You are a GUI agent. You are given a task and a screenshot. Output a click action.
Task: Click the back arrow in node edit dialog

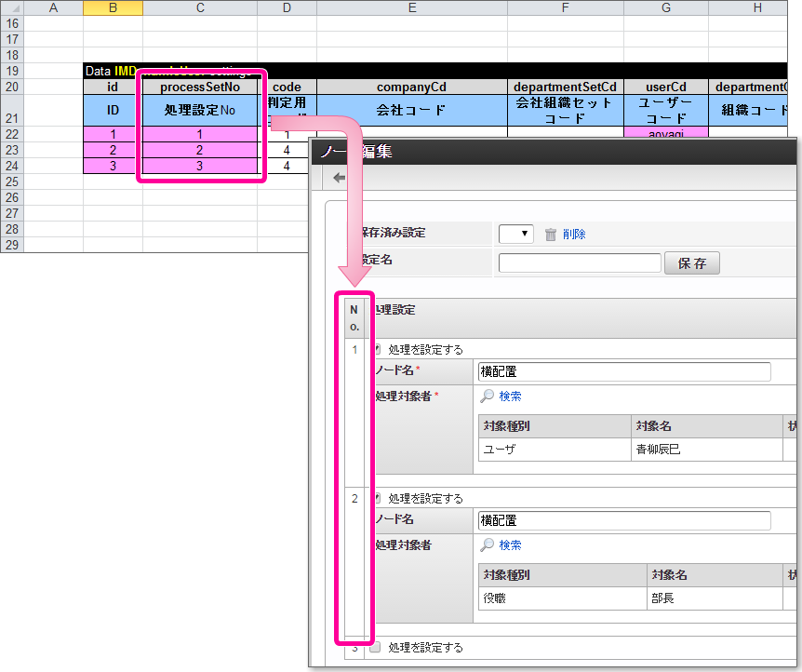(x=339, y=177)
